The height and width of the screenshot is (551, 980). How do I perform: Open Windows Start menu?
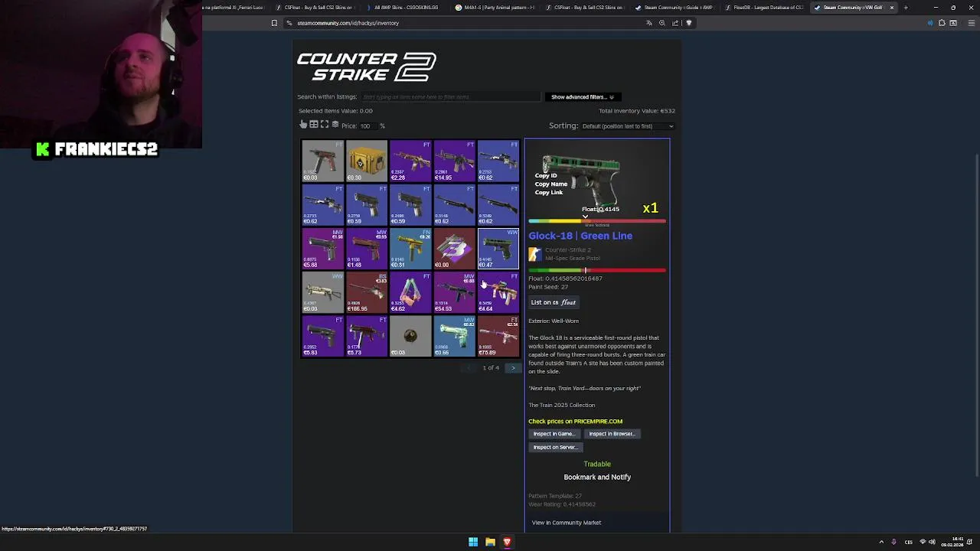click(473, 542)
